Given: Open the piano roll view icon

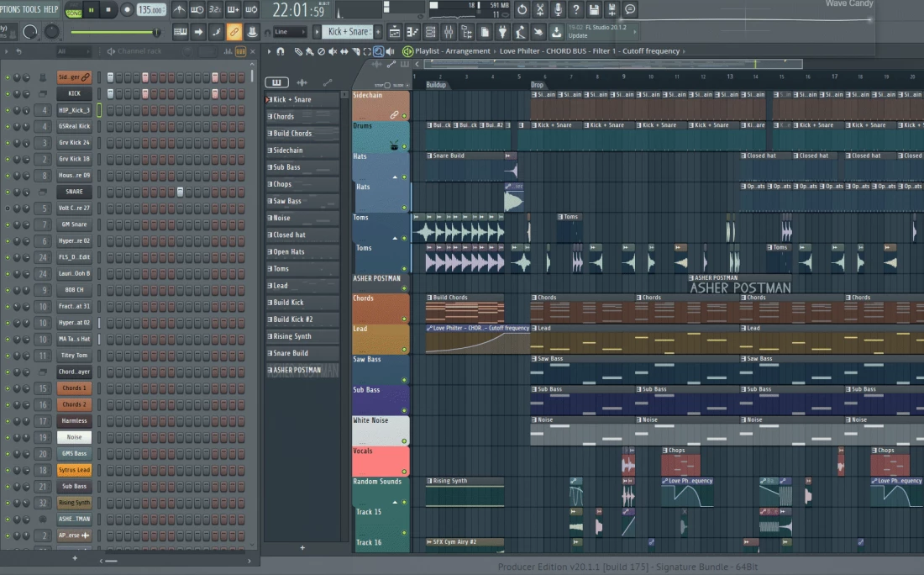Looking at the screenshot, I should 412,32.
